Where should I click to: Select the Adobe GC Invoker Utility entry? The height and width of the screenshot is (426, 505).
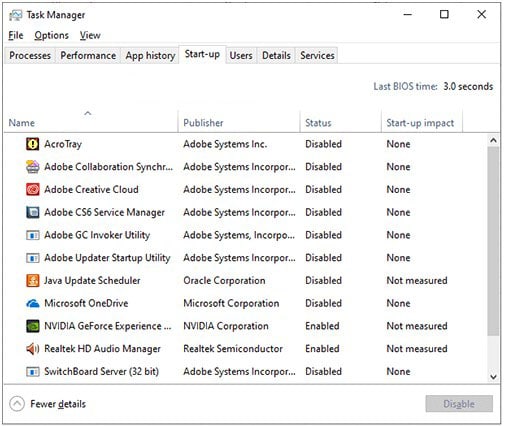tap(97, 235)
